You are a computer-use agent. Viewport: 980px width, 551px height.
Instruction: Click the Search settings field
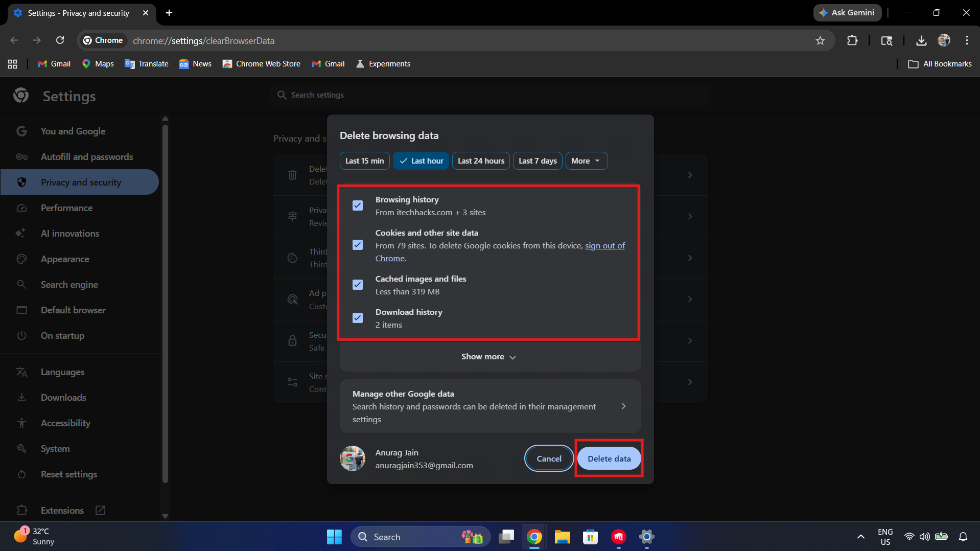pyautogui.click(x=491, y=95)
